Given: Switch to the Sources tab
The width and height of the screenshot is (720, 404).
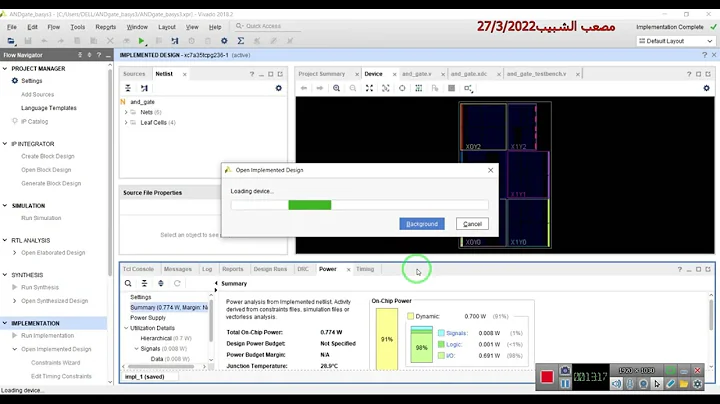Looking at the screenshot, I should coord(134,74).
